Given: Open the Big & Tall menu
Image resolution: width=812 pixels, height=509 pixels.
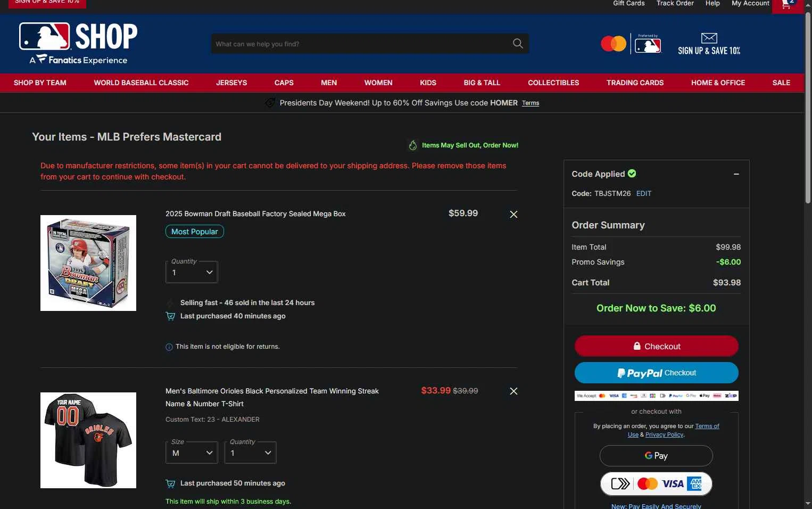Looking at the screenshot, I should point(482,83).
